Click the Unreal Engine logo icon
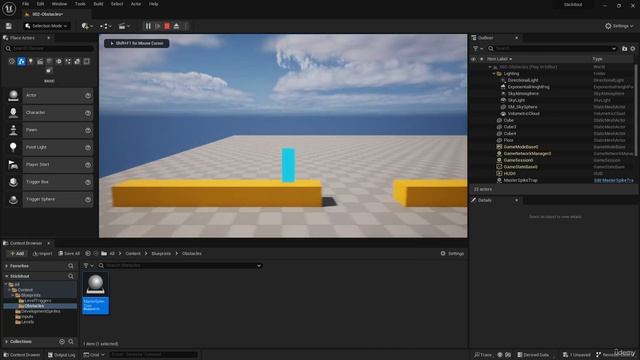This screenshot has width=640, height=360. tap(9, 9)
